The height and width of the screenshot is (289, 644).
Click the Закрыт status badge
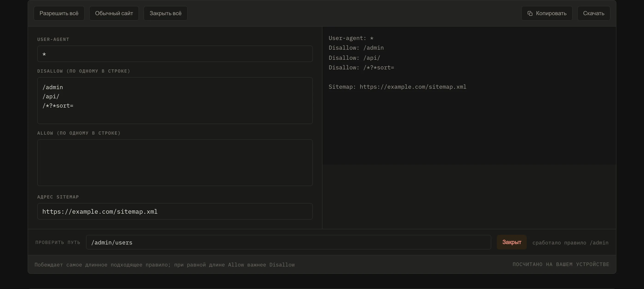[512, 242]
